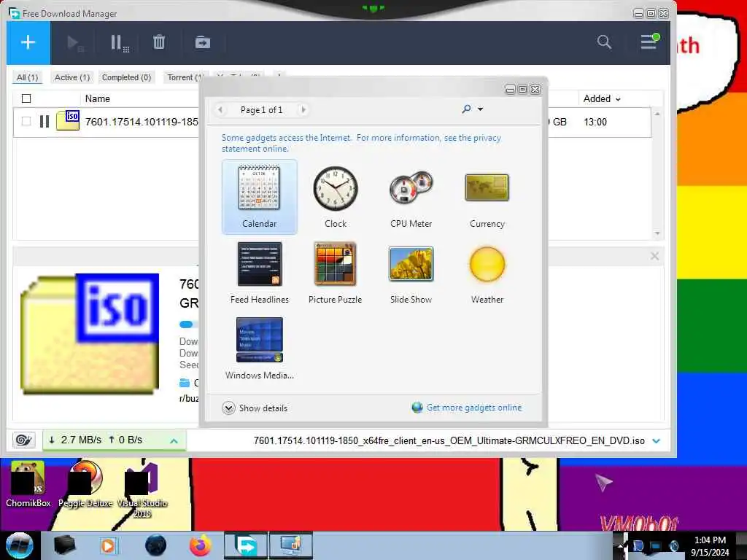Go to the next gadget page
The height and width of the screenshot is (560, 747).
point(303,110)
